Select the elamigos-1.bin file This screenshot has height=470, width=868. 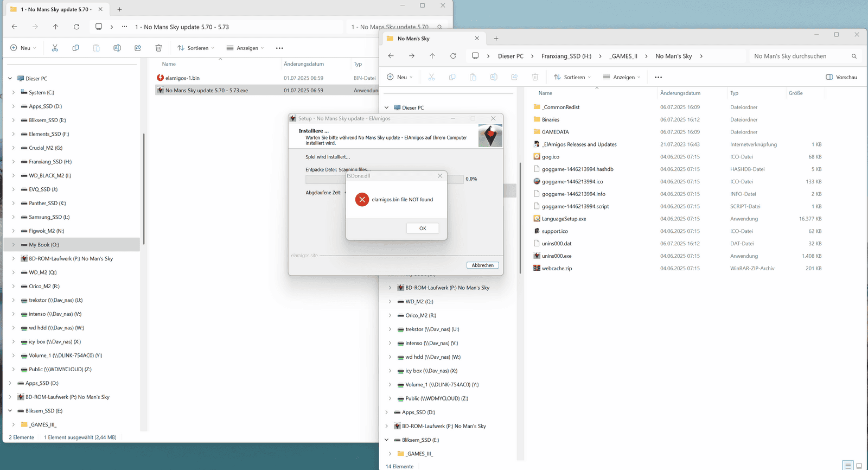182,78
